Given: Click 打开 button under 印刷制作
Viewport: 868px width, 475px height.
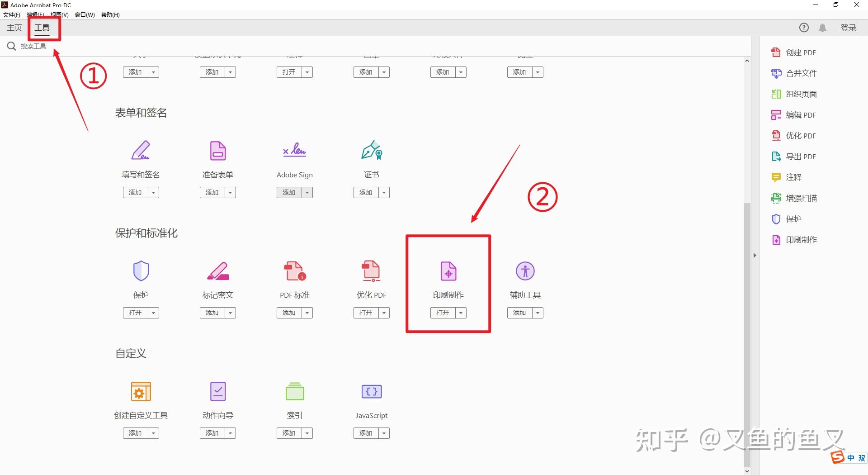Looking at the screenshot, I should [443, 313].
